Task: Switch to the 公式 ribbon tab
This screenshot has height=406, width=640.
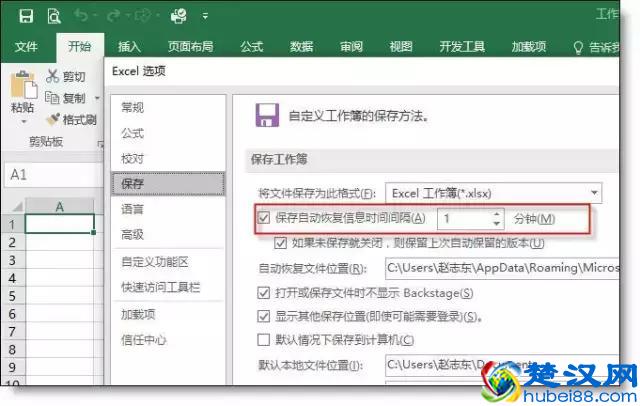Action: (x=251, y=47)
